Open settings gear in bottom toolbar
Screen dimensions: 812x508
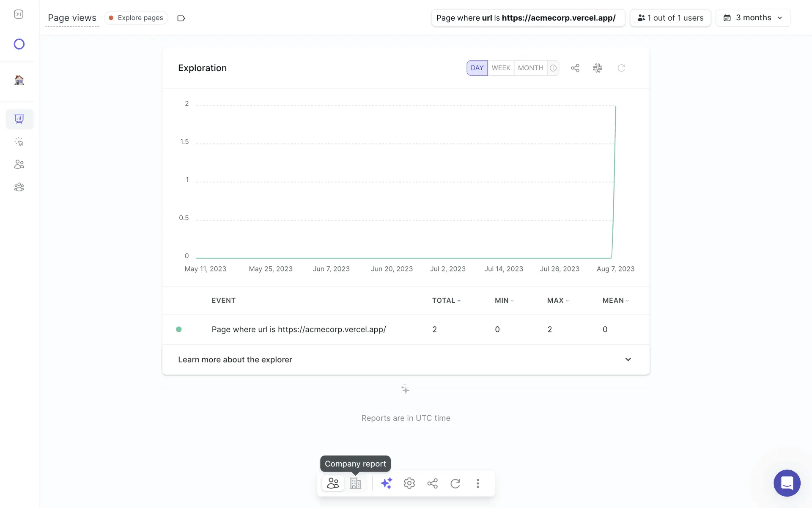(x=409, y=483)
